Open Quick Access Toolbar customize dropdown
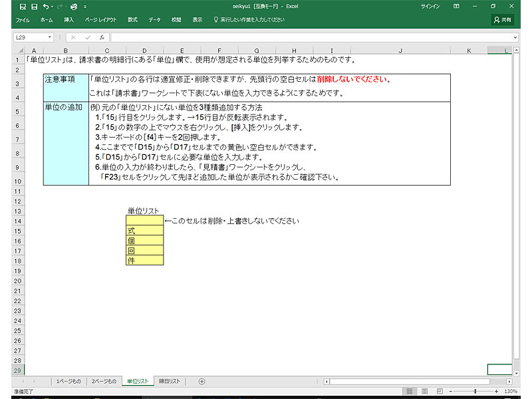The height and width of the screenshot is (399, 532). 85,7
